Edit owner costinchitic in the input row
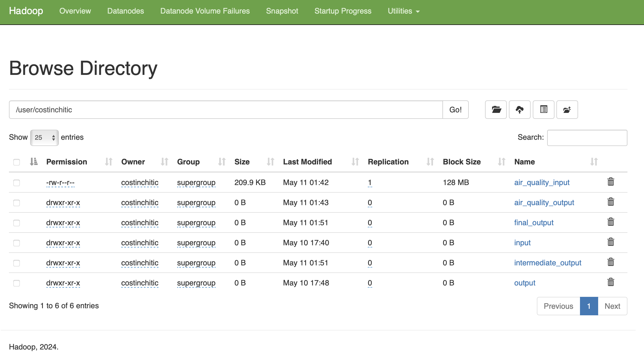Screen dimensions: 644x356 pyautogui.click(x=140, y=243)
